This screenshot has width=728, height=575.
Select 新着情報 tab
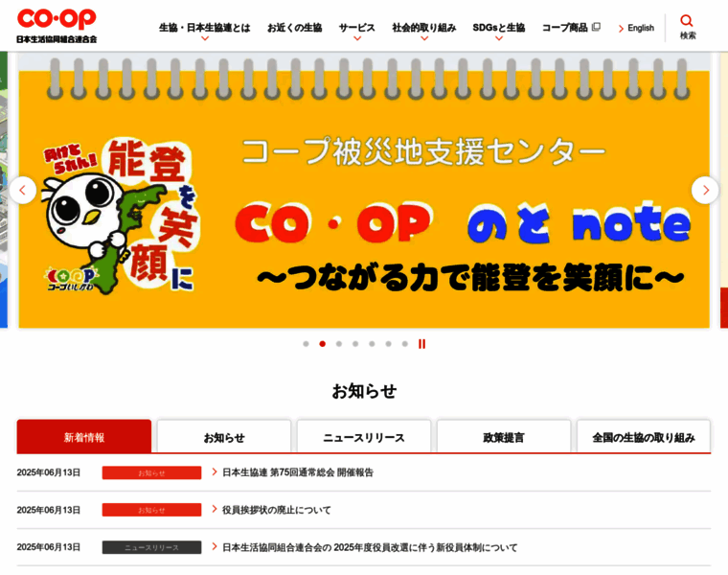coord(84,437)
